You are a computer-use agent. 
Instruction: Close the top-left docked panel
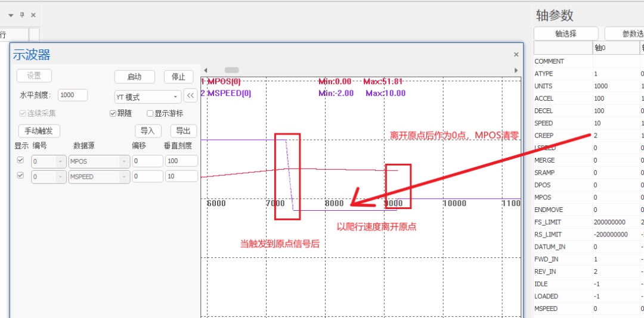(x=33, y=15)
